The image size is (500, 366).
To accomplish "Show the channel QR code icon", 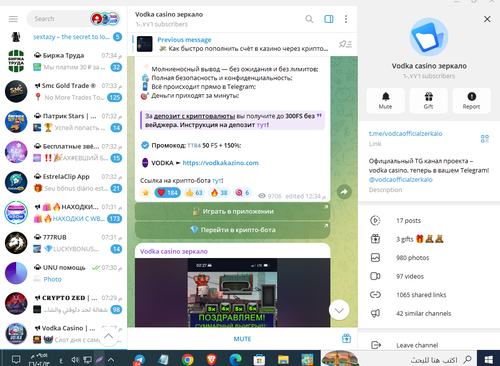I will coord(485,139).
